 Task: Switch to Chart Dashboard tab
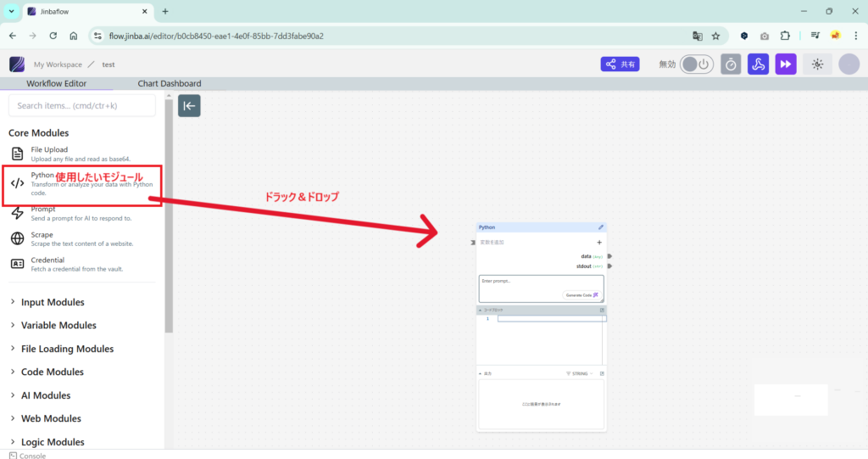point(170,84)
